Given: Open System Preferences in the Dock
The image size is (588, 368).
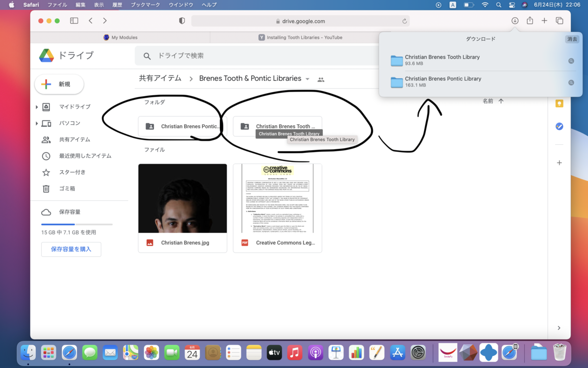Looking at the screenshot, I should tap(418, 352).
